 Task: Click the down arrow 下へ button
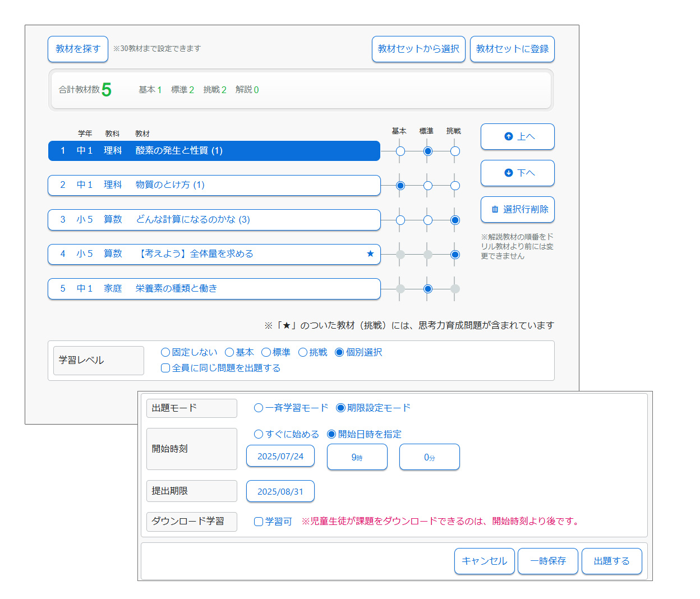tap(517, 173)
